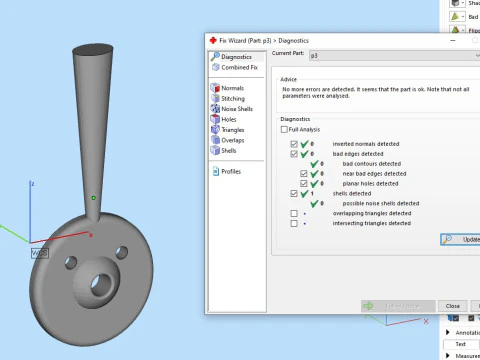Screen dimensions: 480x360
Task: Open the Shells page icon
Action: (215, 150)
